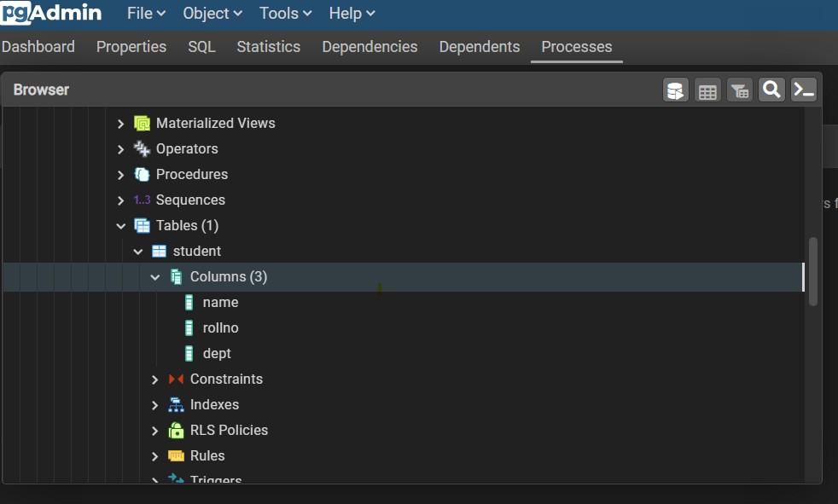Expand the Constraints node
Image resolution: width=838 pixels, height=504 pixels.
154,379
